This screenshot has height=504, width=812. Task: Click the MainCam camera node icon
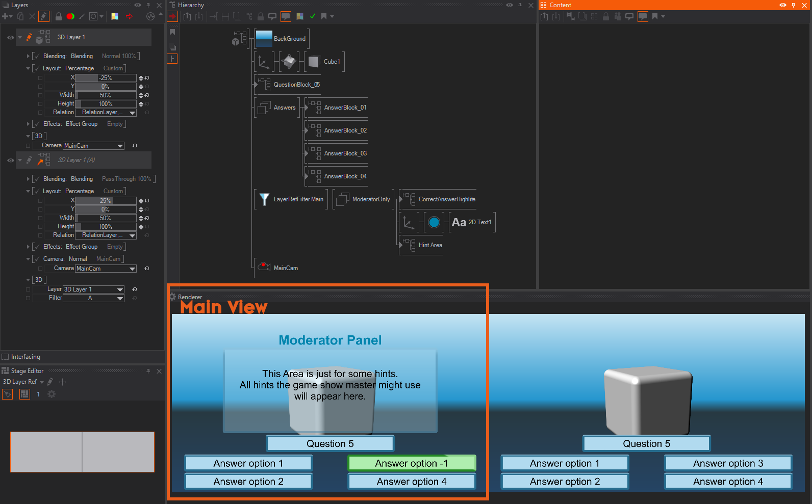264,268
